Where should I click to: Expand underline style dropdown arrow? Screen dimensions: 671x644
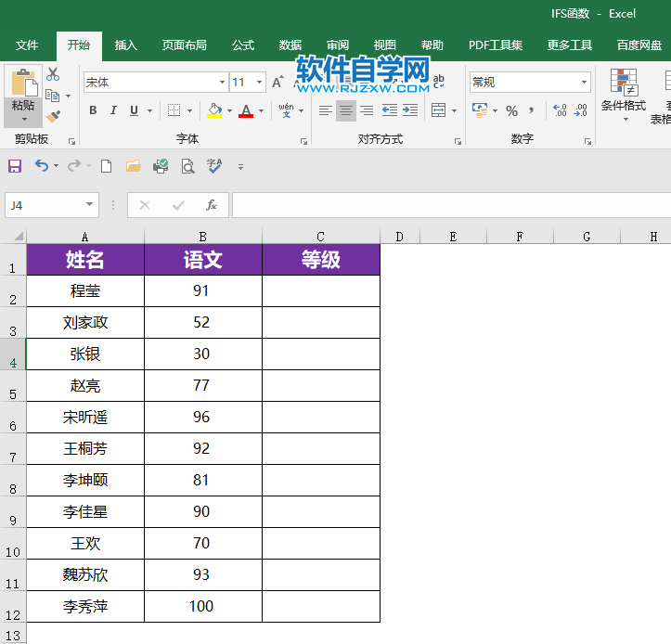tap(149, 110)
